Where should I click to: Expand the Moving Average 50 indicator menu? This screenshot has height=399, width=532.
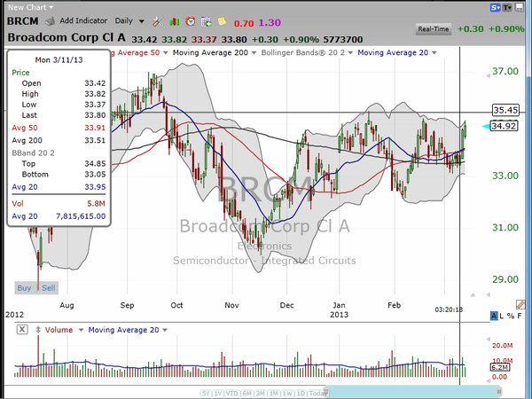tap(166, 53)
